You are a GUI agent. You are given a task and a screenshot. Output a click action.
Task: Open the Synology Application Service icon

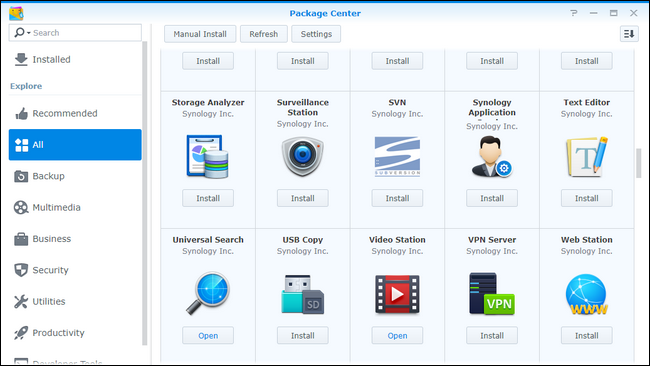point(492,157)
